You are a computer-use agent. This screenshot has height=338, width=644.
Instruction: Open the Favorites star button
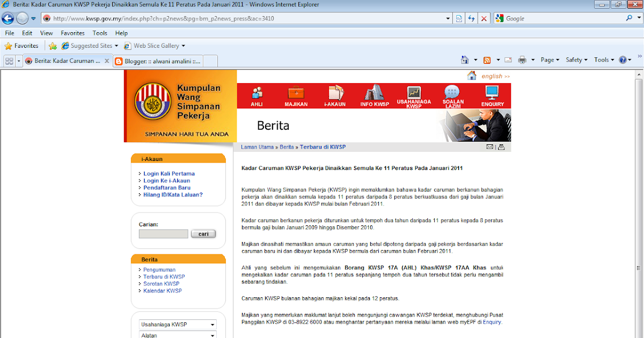pyautogui.click(x=21, y=46)
